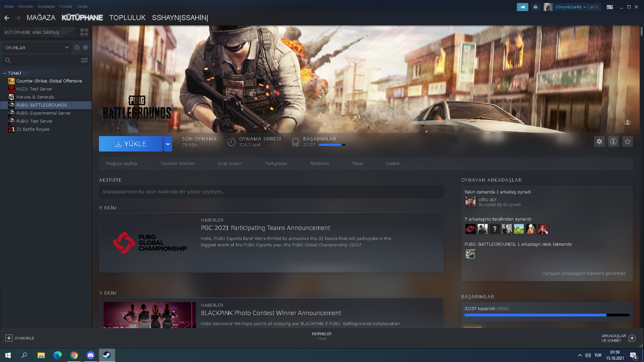Screen dimensions: 644x362
Task: Click 32/37 kazanıldı progress bar
Action: tap(547, 315)
